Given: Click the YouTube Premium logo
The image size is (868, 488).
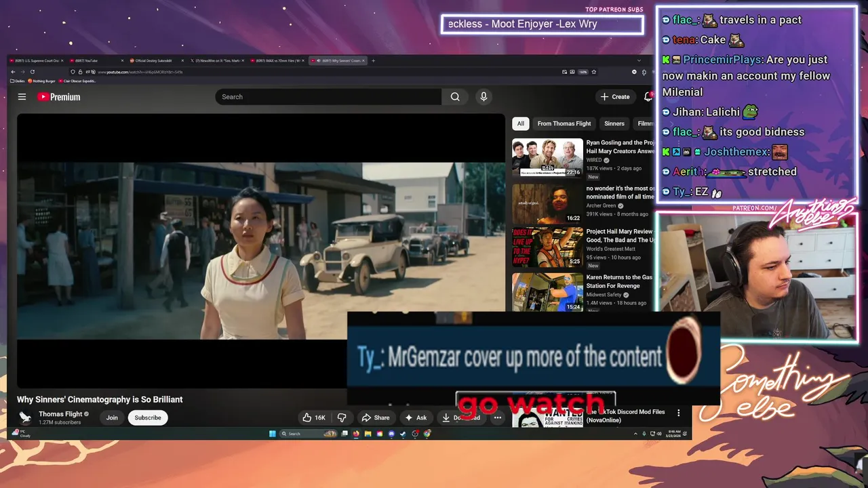Looking at the screenshot, I should [58, 97].
